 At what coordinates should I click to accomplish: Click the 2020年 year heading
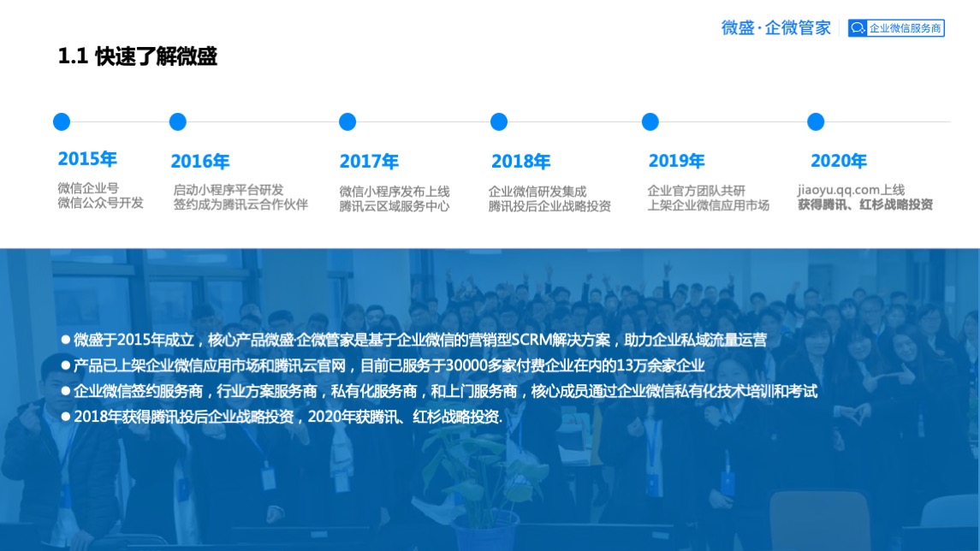[838, 162]
